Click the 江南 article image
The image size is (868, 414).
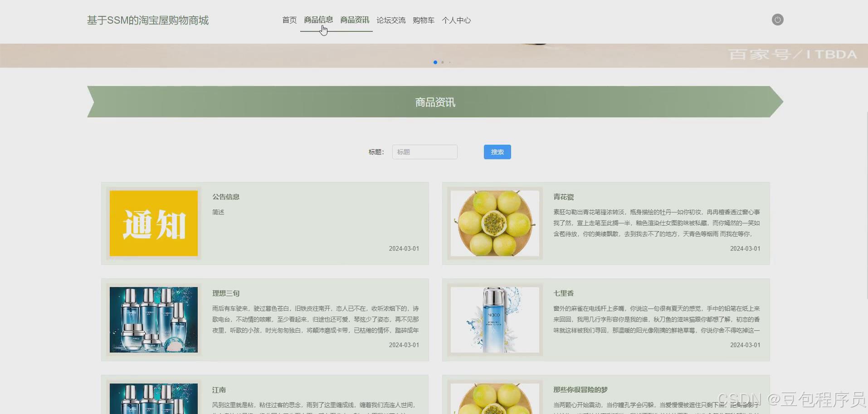(x=153, y=399)
